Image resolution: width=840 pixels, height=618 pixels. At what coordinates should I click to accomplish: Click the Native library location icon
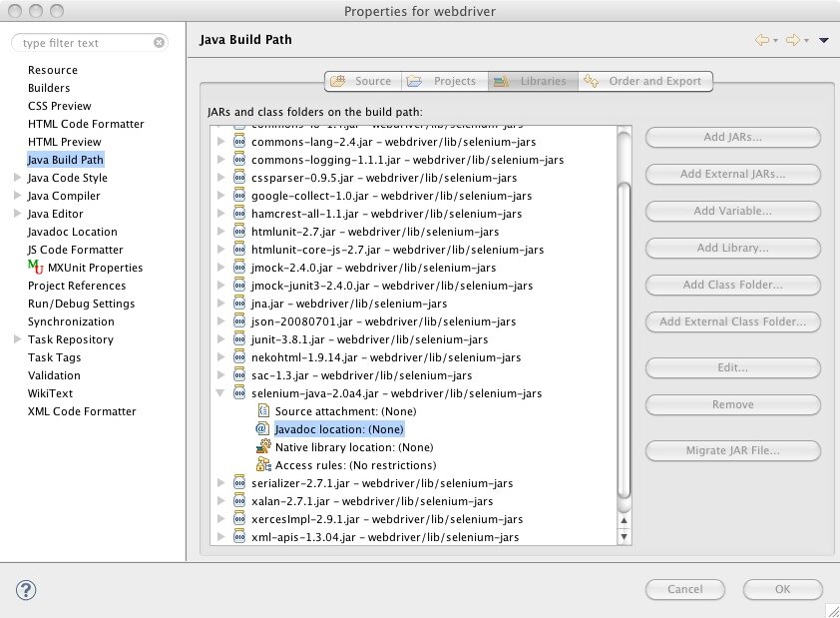pos(263,447)
